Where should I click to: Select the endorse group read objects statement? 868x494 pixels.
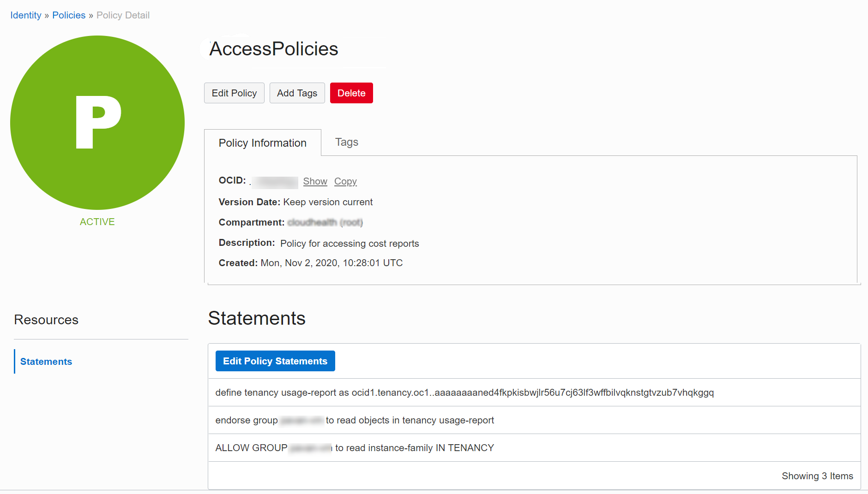tap(354, 420)
